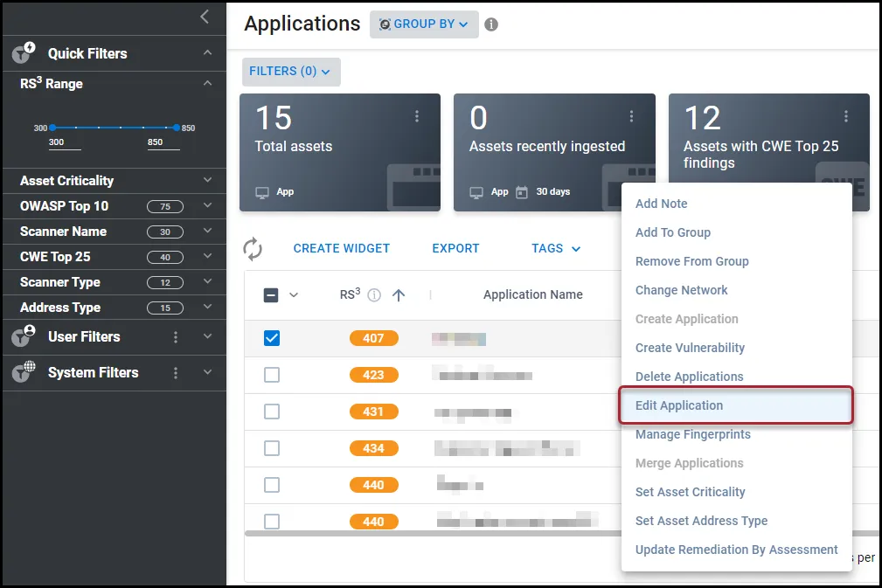882x588 pixels.
Task: Click the monitor icon on Total assets card
Action: [x=262, y=192]
